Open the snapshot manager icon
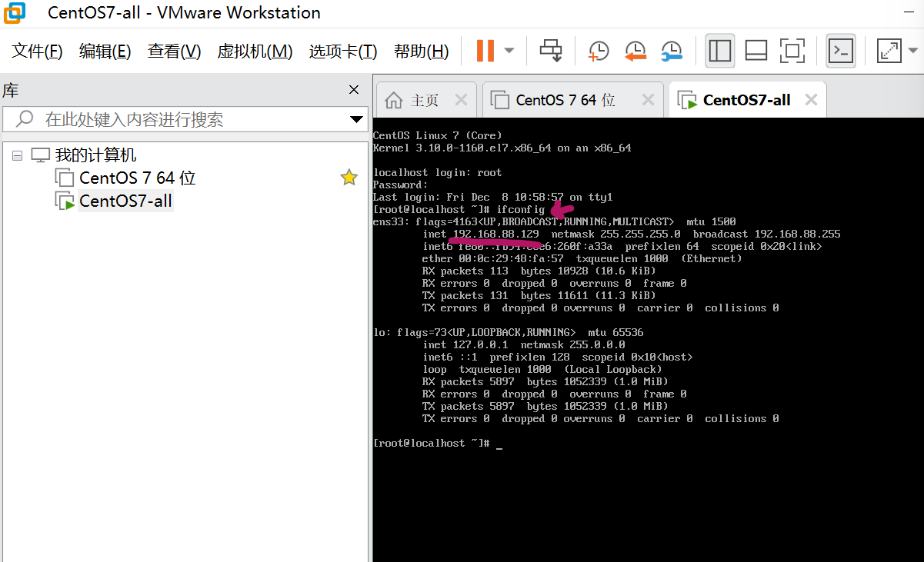 coord(672,51)
